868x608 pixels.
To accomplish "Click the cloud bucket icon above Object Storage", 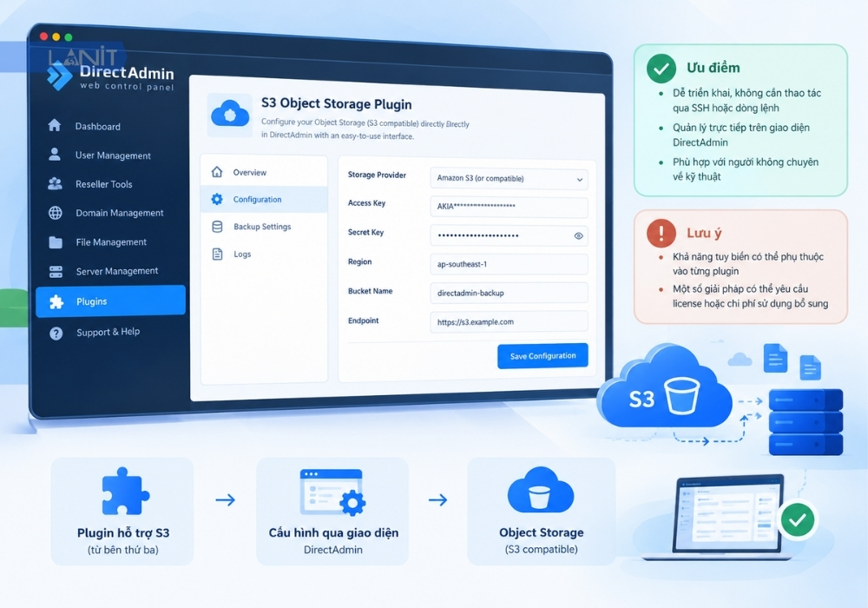I will 541,490.
